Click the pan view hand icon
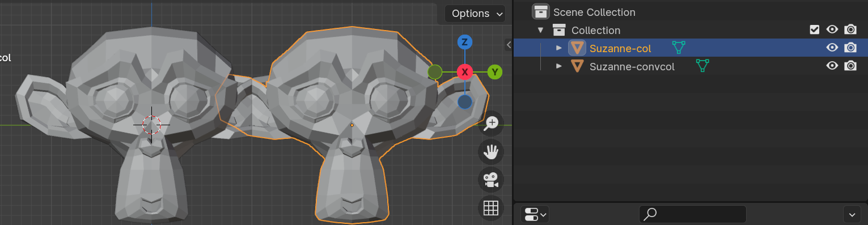This screenshot has height=225, width=868. [x=490, y=151]
